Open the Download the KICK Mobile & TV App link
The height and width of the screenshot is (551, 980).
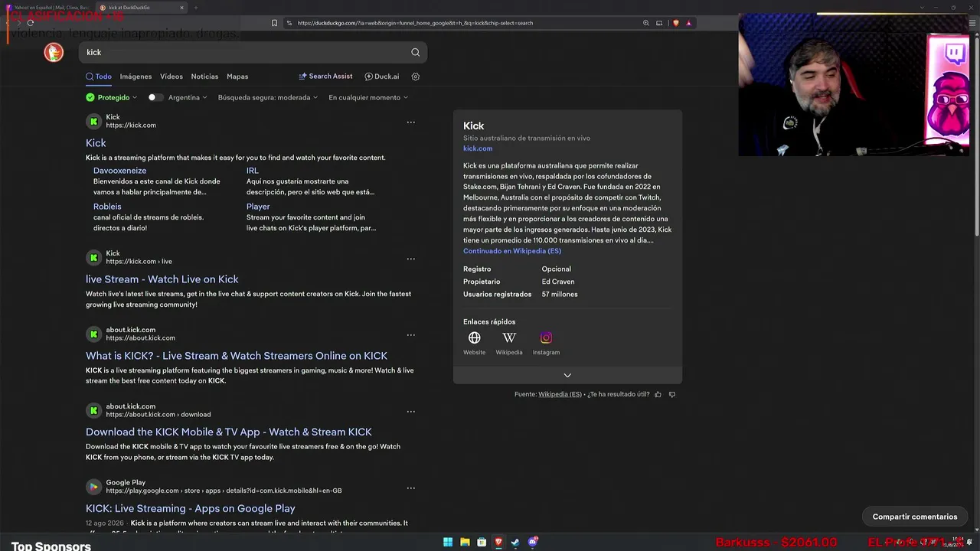point(229,432)
